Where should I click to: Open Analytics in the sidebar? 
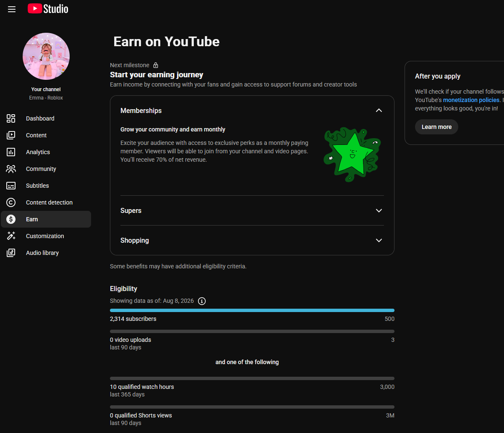[x=46, y=152]
